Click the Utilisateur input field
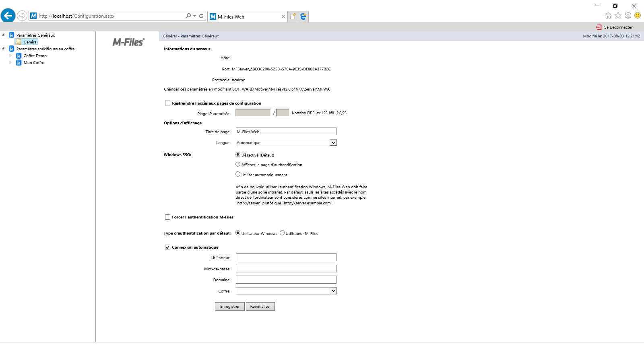 [x=286, y=257]
